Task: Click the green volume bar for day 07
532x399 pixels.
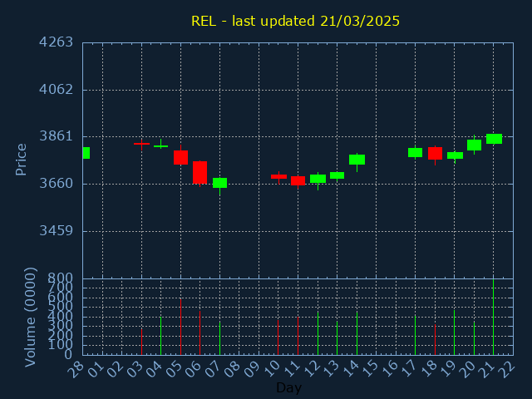Action: coord(219,338)
